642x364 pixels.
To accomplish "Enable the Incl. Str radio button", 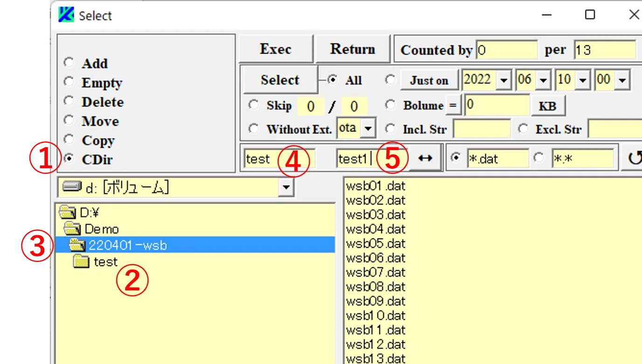I will 391,129.
